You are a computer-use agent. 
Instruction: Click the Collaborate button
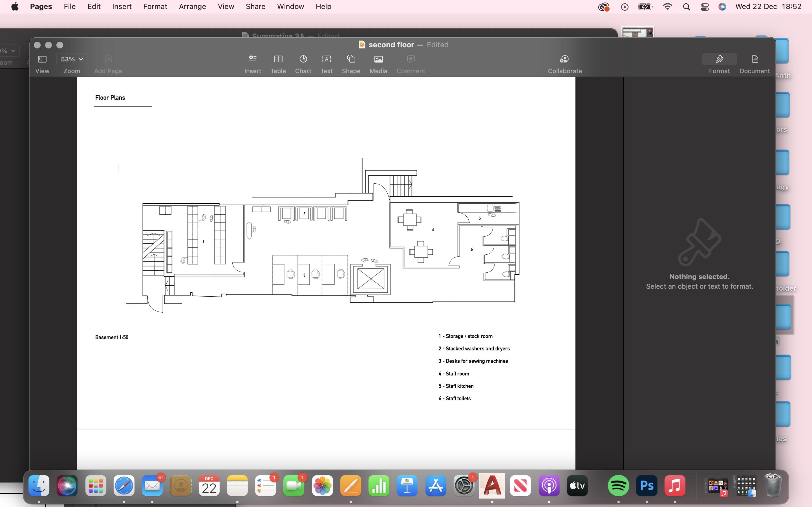(564, 60)
